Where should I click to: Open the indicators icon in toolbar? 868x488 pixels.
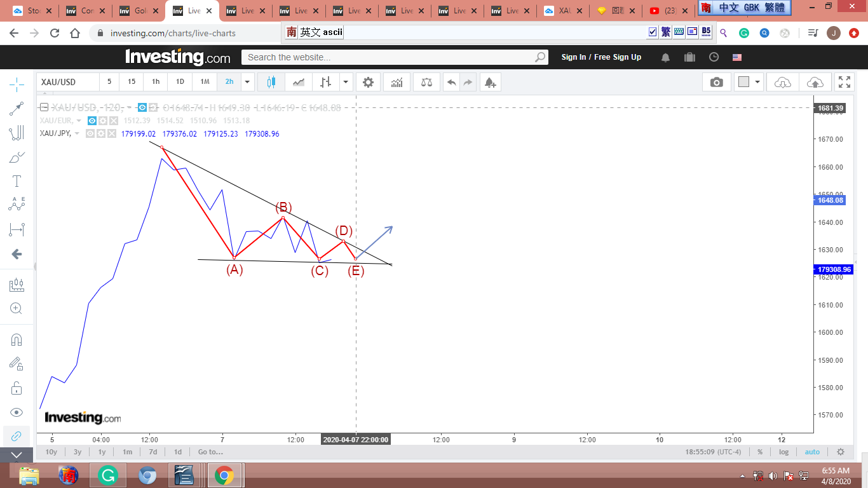point(397,82)
